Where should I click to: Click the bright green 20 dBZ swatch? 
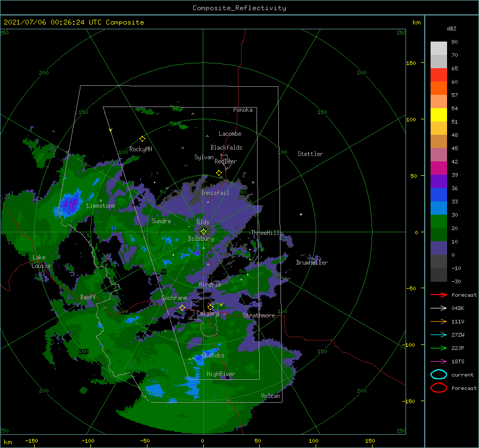(439, 222)
